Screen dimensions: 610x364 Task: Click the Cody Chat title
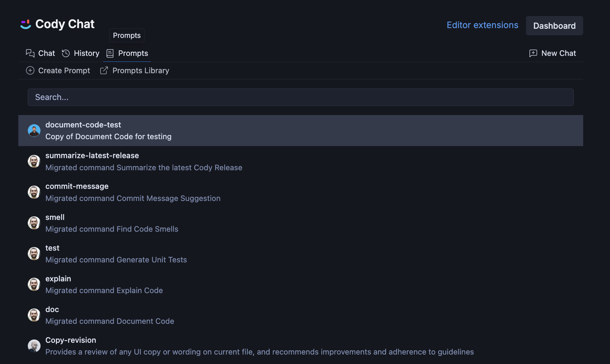pos(65,24)
